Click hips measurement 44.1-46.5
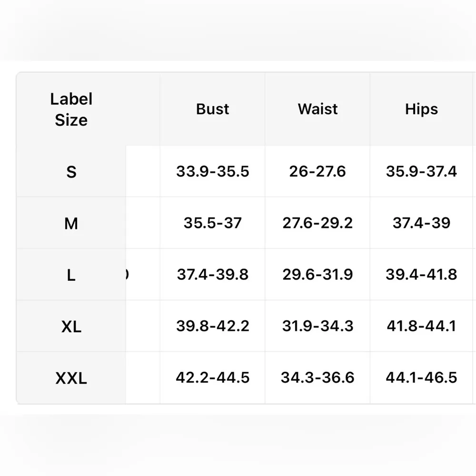This screenshot has height=476, width=476. pyautogui.click(x=421, y=377)
